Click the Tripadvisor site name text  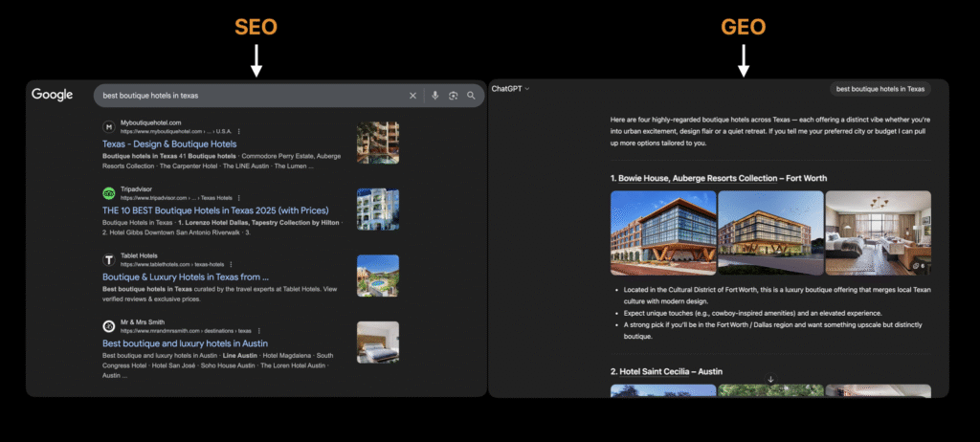[x=136, y=189]
